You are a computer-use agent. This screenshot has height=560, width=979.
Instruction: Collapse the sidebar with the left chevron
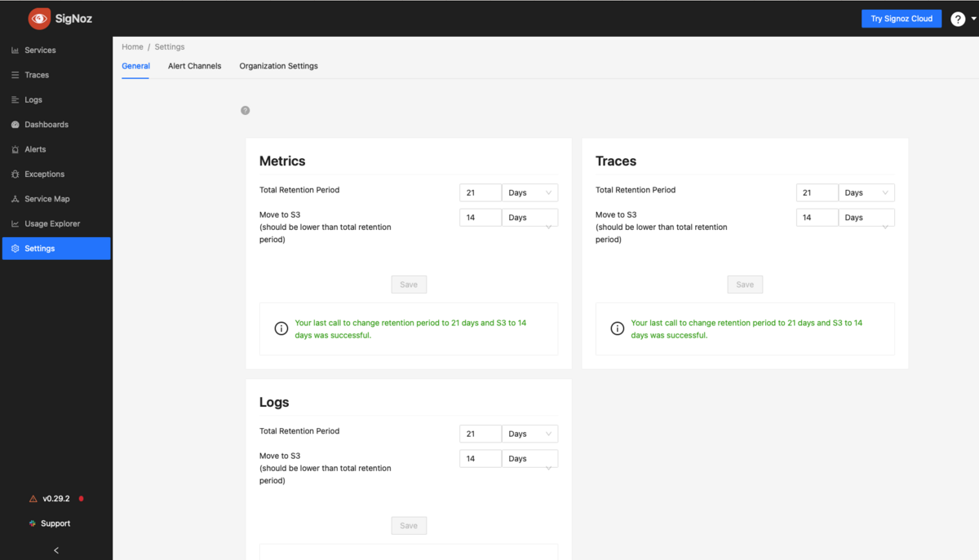[x=56, y=550]
